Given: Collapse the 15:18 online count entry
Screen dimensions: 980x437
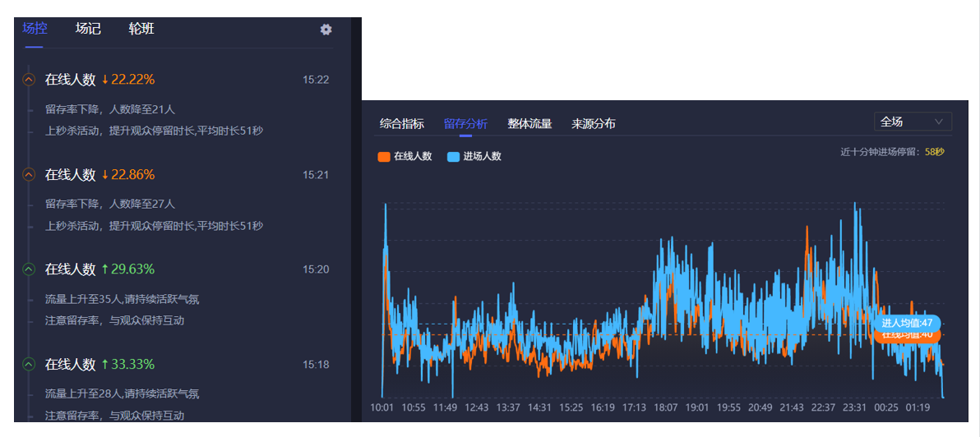Looking at the screenshot, I should [28, 364].
